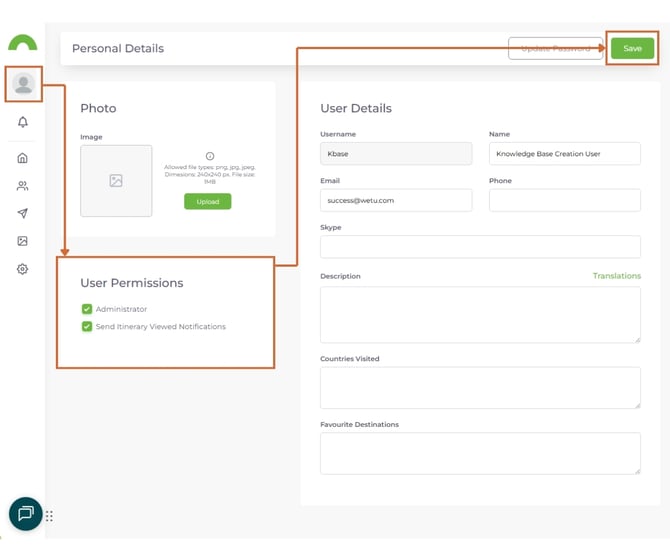The height and width of the screenshot is (558, 670).
Task: Grab the Description text area resize handle
Action: [637, 340]
